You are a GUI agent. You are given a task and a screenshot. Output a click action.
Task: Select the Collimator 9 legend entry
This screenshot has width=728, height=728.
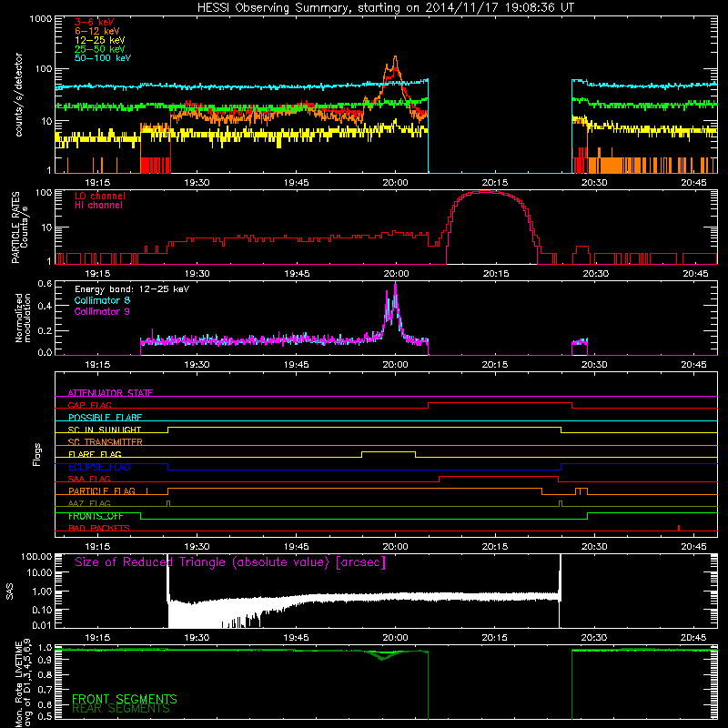click(x=102, y=311)
